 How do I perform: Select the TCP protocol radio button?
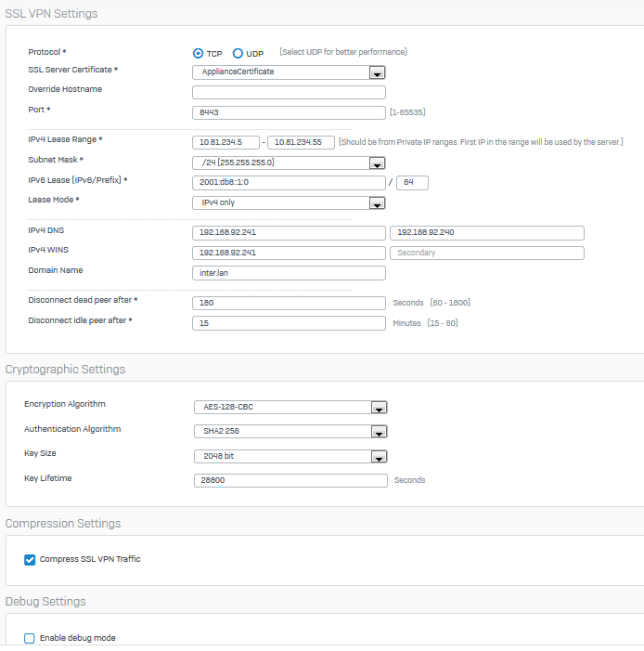point(198,54)
